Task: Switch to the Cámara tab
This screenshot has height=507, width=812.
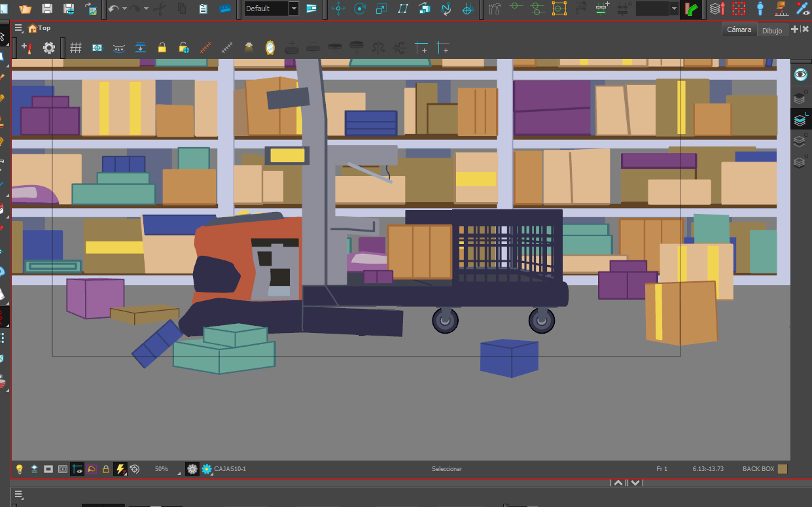Action: coord(739,30)
